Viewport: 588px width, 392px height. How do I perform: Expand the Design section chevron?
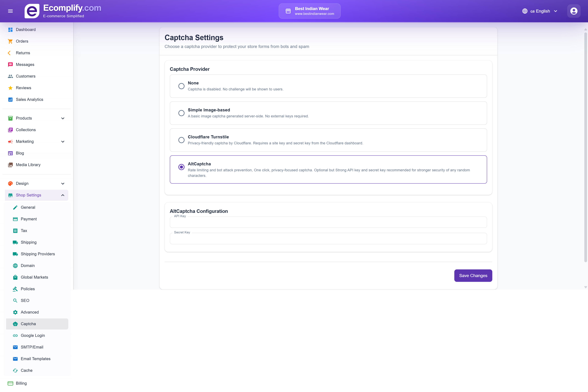(63, 183)
